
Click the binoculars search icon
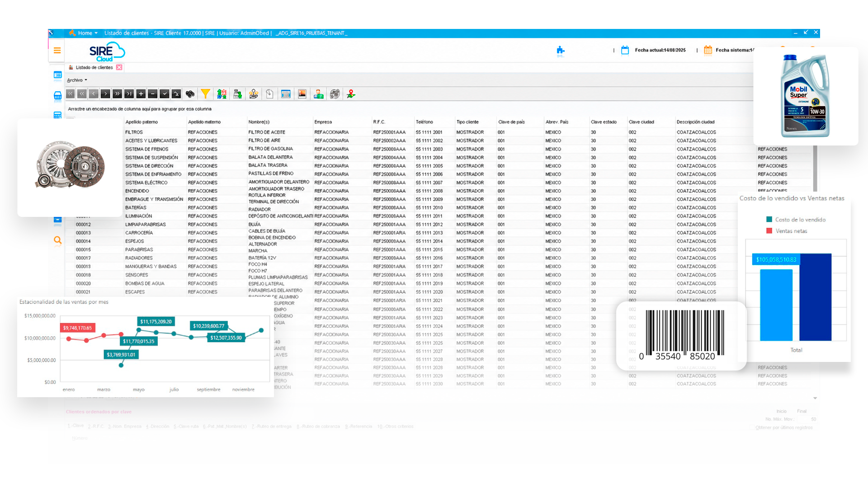(190, 94)
